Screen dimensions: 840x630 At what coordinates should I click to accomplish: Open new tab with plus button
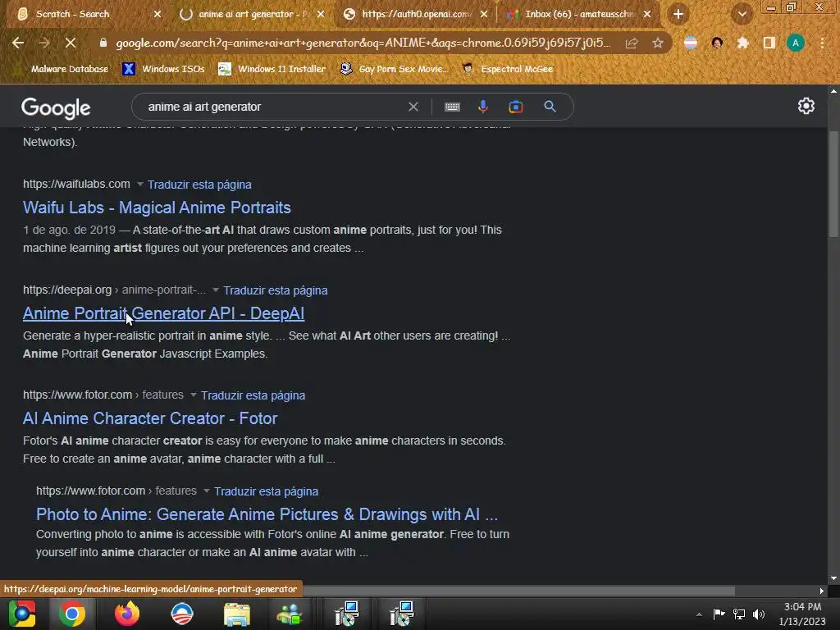(x=678, y=14)
